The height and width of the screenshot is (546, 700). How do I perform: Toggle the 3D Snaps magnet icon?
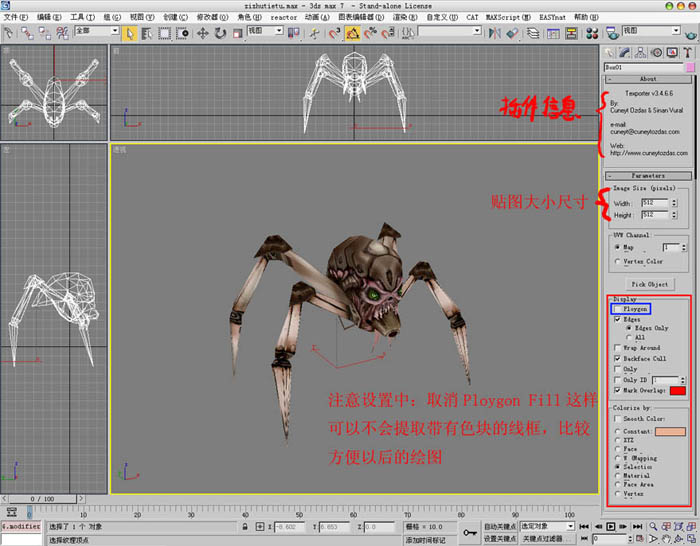tap(334, 33)
